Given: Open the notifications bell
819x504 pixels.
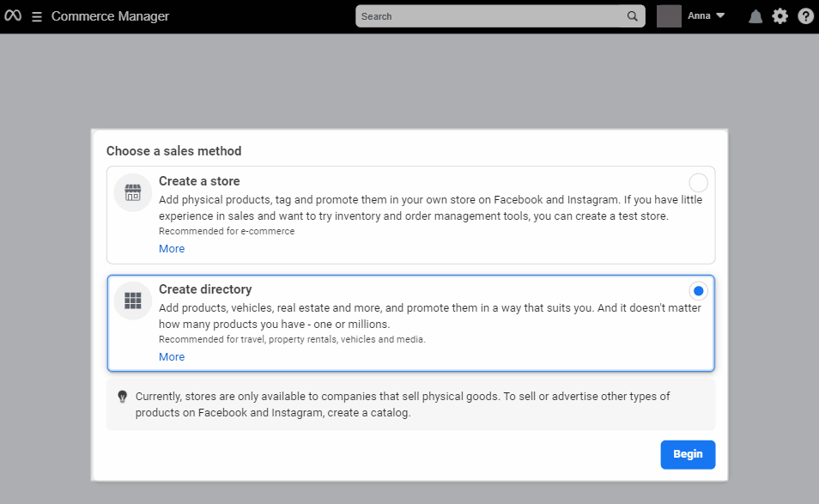Looking at the screenshot, I should (755, 16).
